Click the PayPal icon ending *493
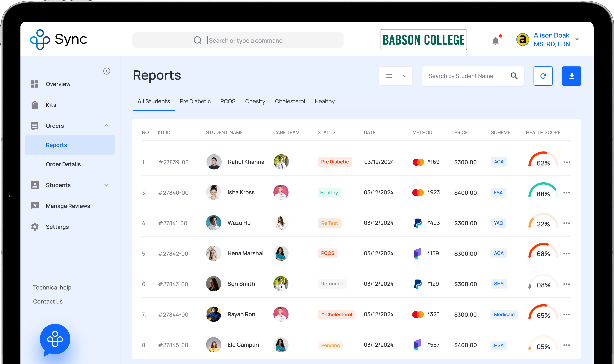This screenshot has height=364, width=614. [x=418, y=223]
